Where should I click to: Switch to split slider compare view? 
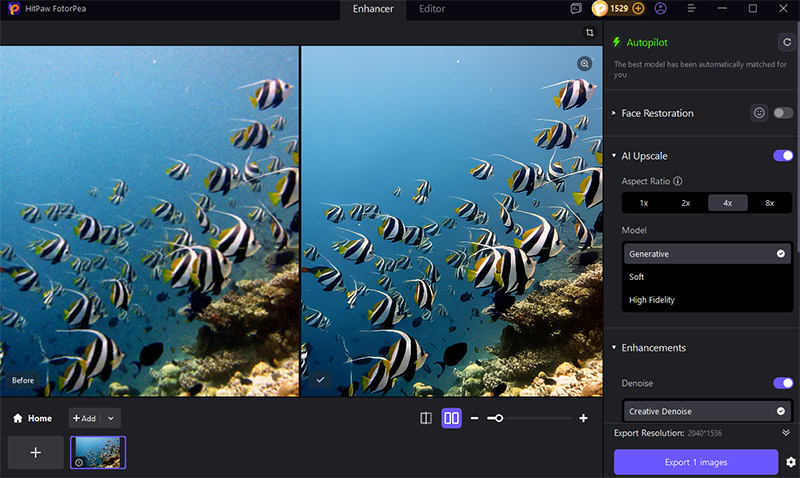426,418
